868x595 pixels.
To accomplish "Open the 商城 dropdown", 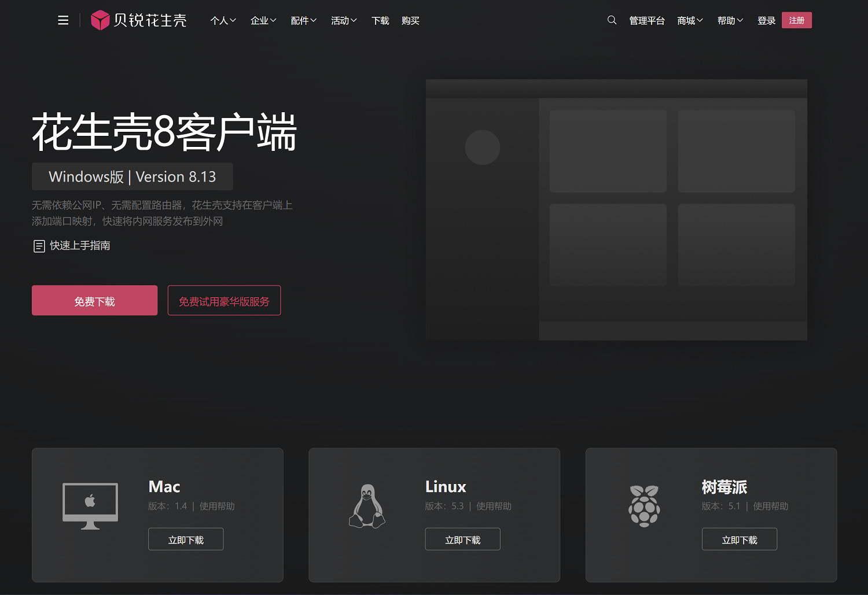I will [x=690, y=21].
